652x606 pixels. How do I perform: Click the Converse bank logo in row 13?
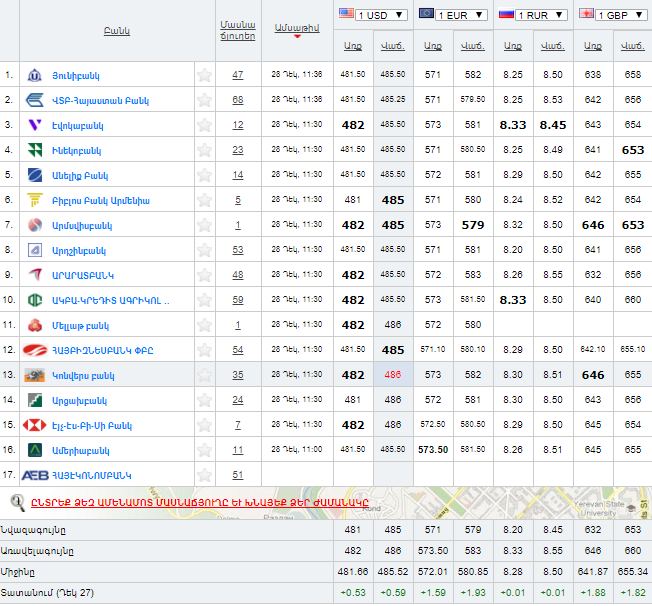(x=35, y=375)
